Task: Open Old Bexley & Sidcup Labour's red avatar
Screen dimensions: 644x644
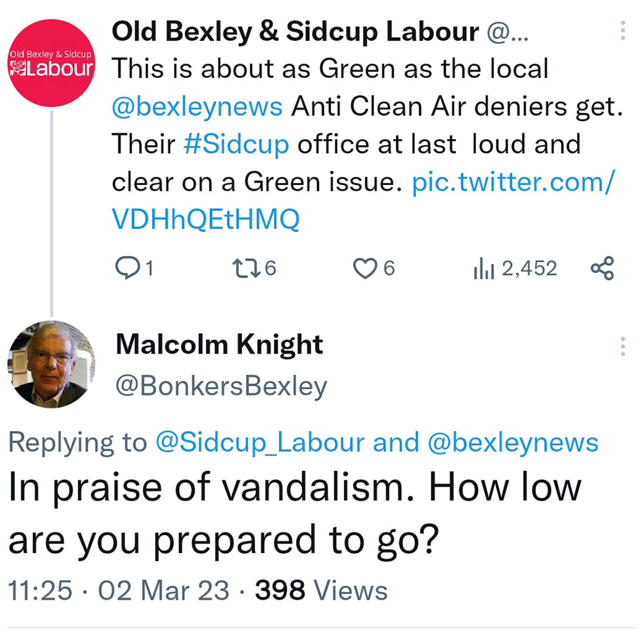Action: pyautogui.click(x=52, y=63)
